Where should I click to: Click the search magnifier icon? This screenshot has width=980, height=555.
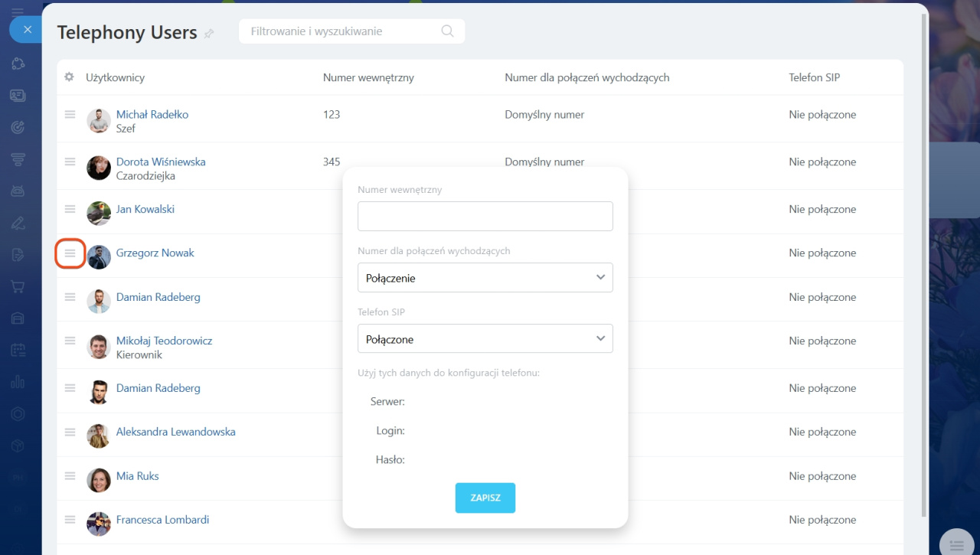(x=448, y=31)
